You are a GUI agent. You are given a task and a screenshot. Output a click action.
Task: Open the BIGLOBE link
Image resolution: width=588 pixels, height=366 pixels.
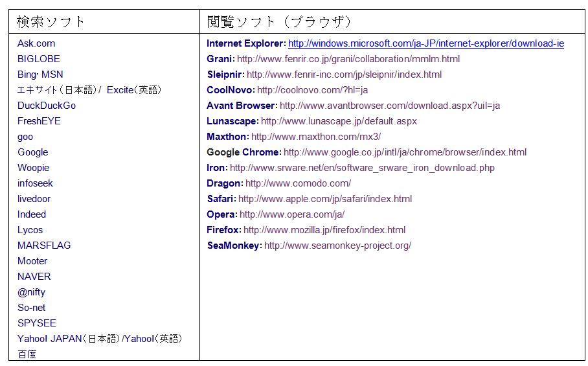[39, 59]
